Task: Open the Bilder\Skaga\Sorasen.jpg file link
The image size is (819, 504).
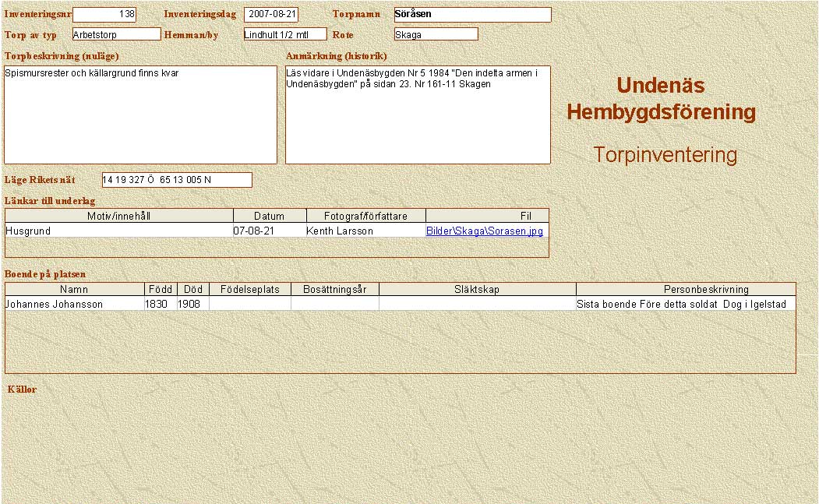Action: click(x=484, y=231)
